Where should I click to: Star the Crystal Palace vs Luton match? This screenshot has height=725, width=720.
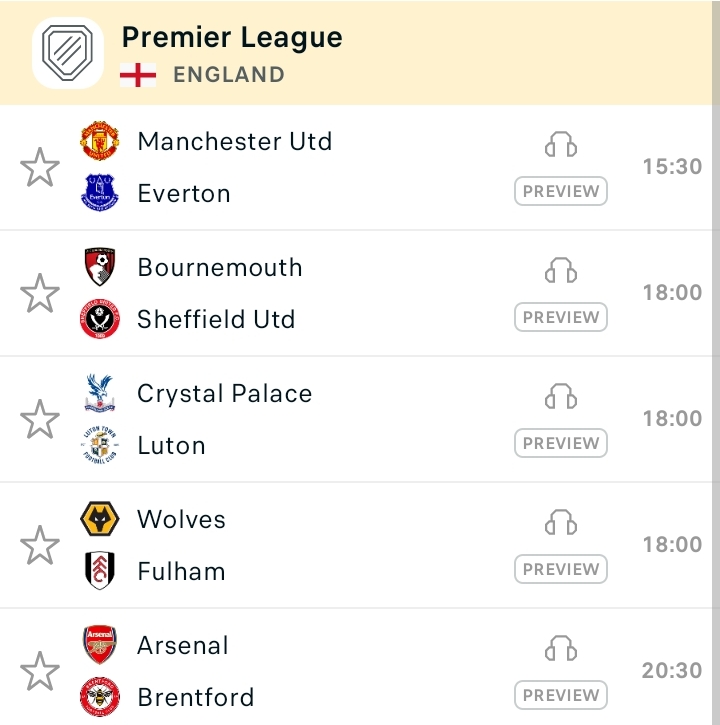[x=40, y=419]
